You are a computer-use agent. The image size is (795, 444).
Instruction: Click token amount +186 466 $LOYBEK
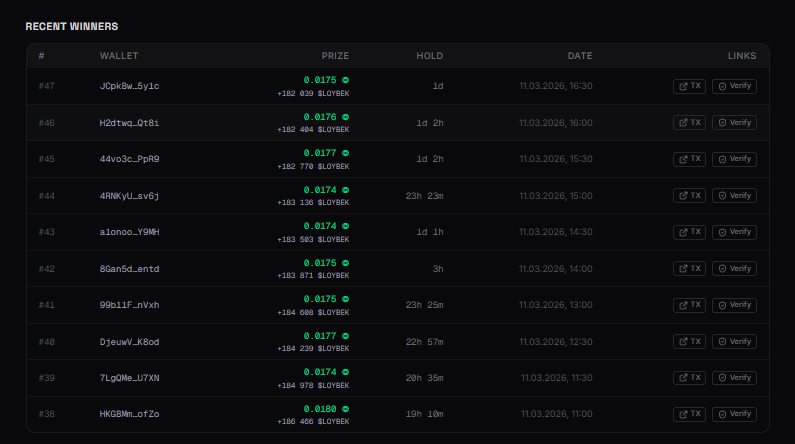(313, 422)
